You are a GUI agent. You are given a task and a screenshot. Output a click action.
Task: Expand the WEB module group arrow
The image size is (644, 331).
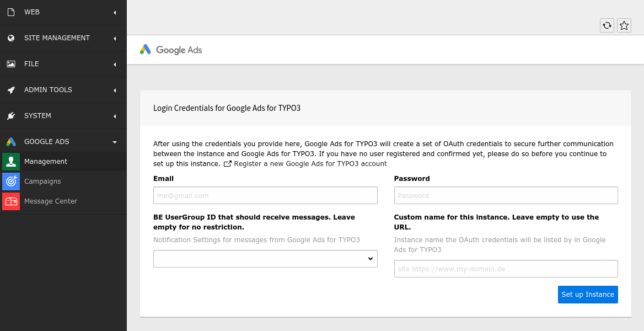(115, 13)
